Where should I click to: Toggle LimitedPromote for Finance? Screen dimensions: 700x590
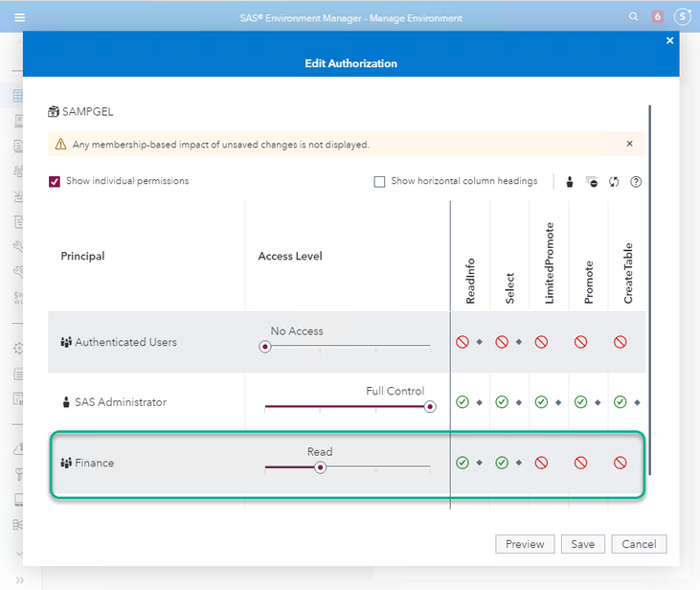[541, 463]
